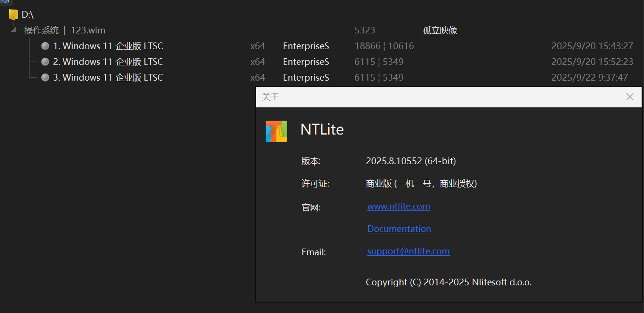Viewport: 644px width, 313px height.
Task: Click size value 18866 ¦ 10616
Action: click(x=384, y=46)
